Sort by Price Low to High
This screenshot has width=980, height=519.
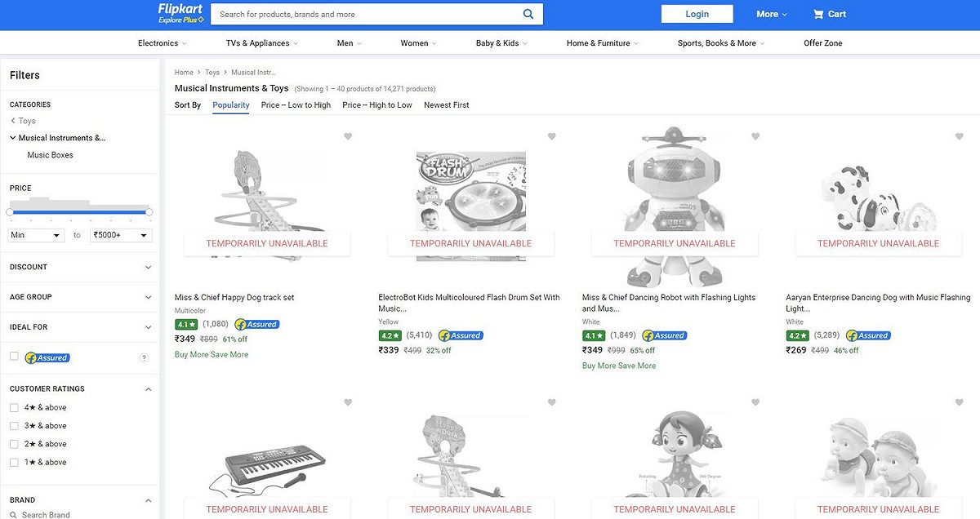point(296,105)
